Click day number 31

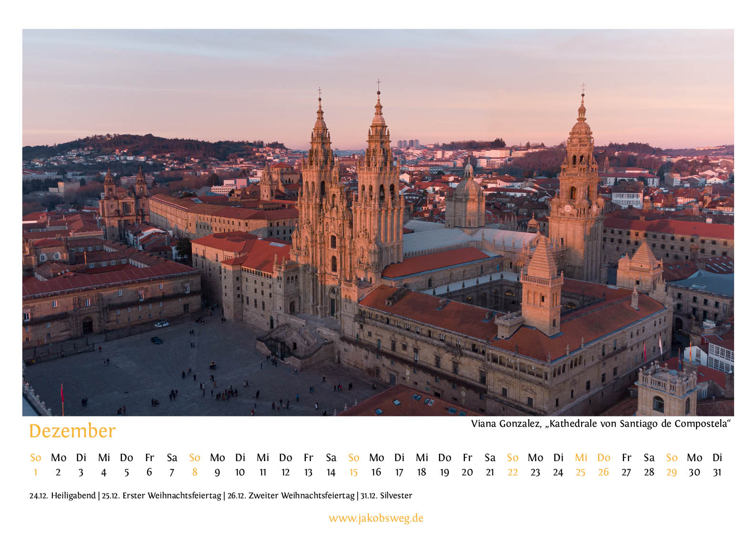717,472
